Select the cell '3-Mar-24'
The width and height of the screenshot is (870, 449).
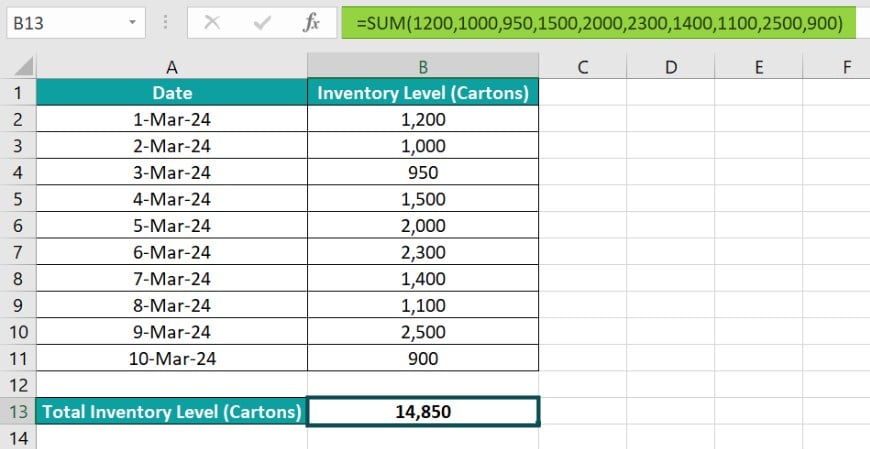[x=172, y=172]
